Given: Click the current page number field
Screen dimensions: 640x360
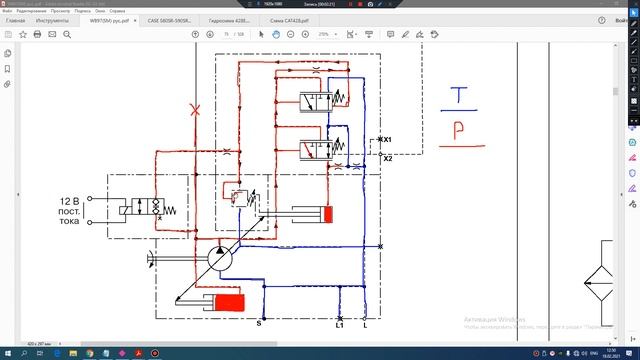Looking at the screenshot, I should (x=226, y=34).
